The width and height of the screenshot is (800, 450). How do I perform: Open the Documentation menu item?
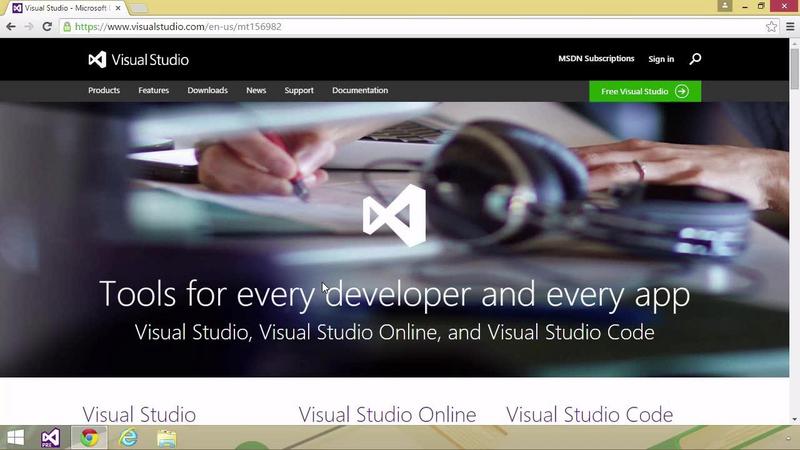360,90
